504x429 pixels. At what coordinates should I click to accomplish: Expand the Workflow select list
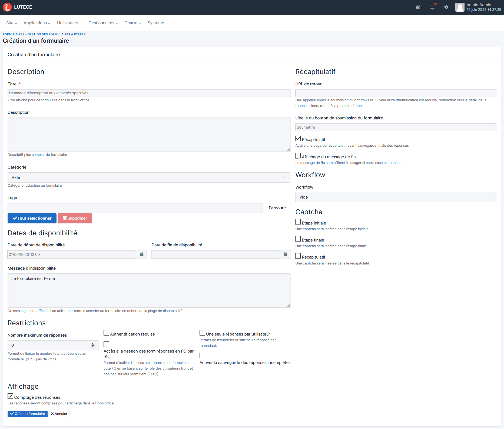pyautogui.click(x=396, y=197)
